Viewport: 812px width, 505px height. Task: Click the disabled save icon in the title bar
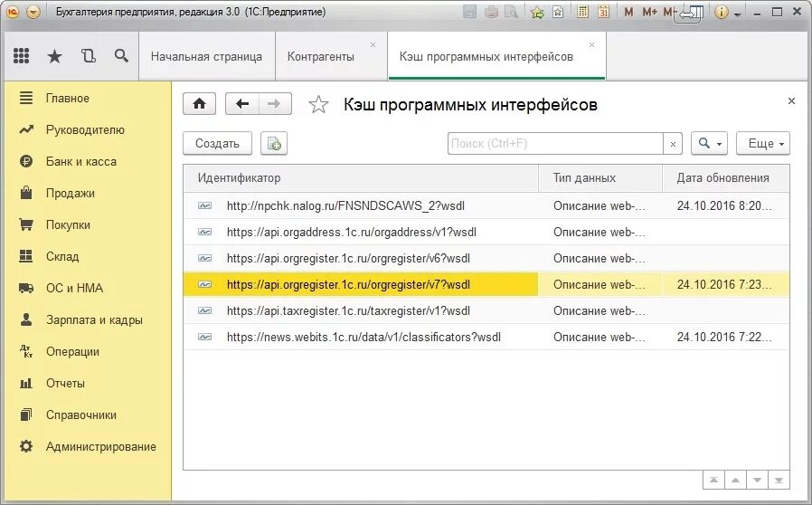tap(469, 12)
